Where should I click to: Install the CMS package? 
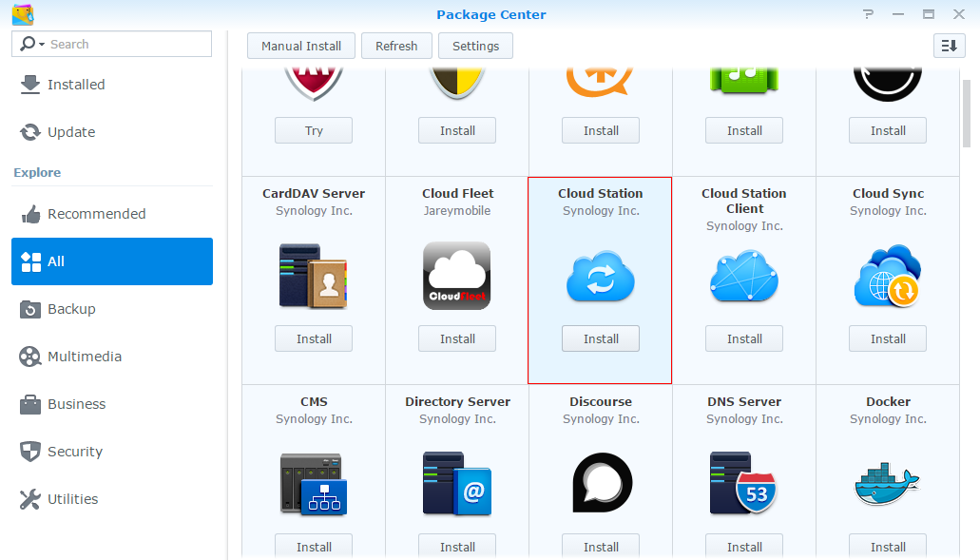tap(314, 547)
